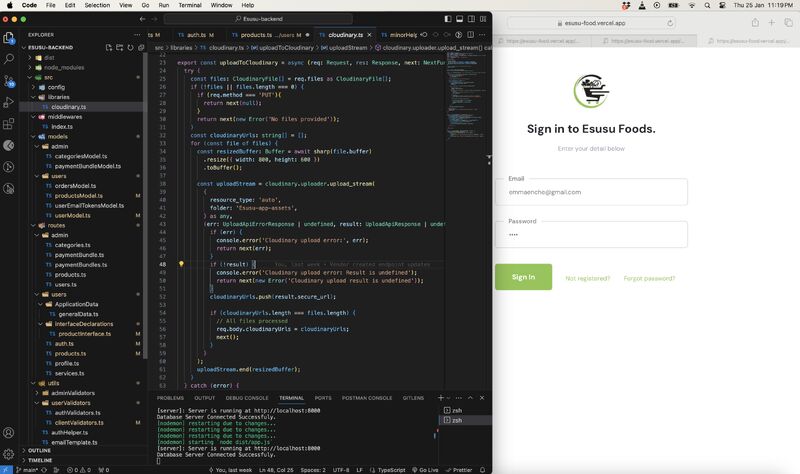Open the Customize Layout icon

click(483, 19)
